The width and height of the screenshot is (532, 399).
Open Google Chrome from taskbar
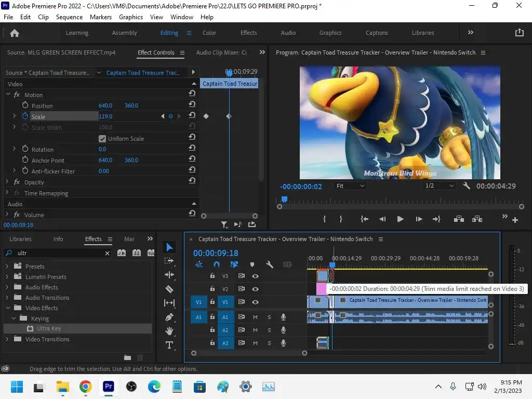[86, 387]
